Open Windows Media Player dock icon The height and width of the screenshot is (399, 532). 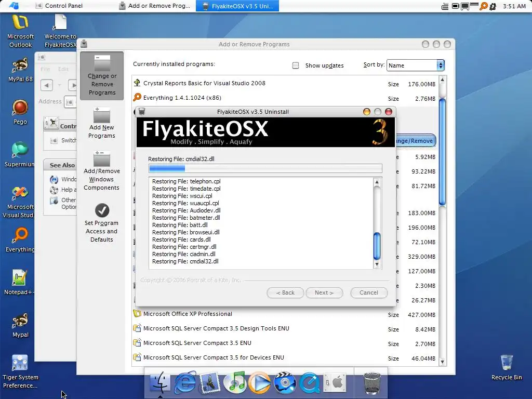coord(260,382)
